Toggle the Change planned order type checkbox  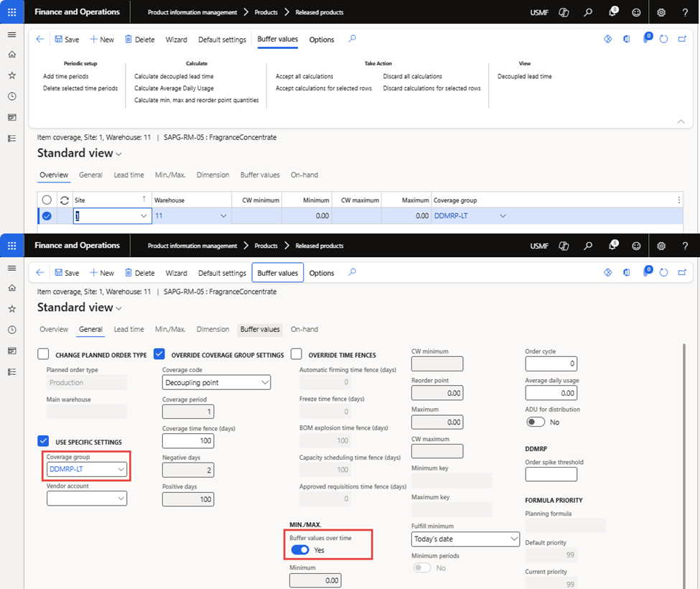[43, 354]
